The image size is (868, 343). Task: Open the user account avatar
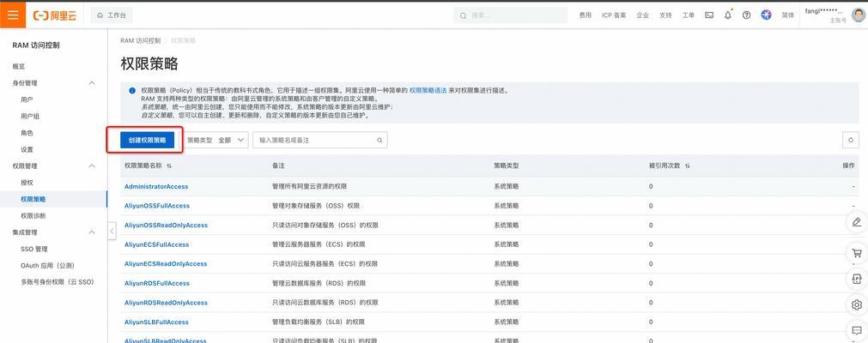(858, 15)
